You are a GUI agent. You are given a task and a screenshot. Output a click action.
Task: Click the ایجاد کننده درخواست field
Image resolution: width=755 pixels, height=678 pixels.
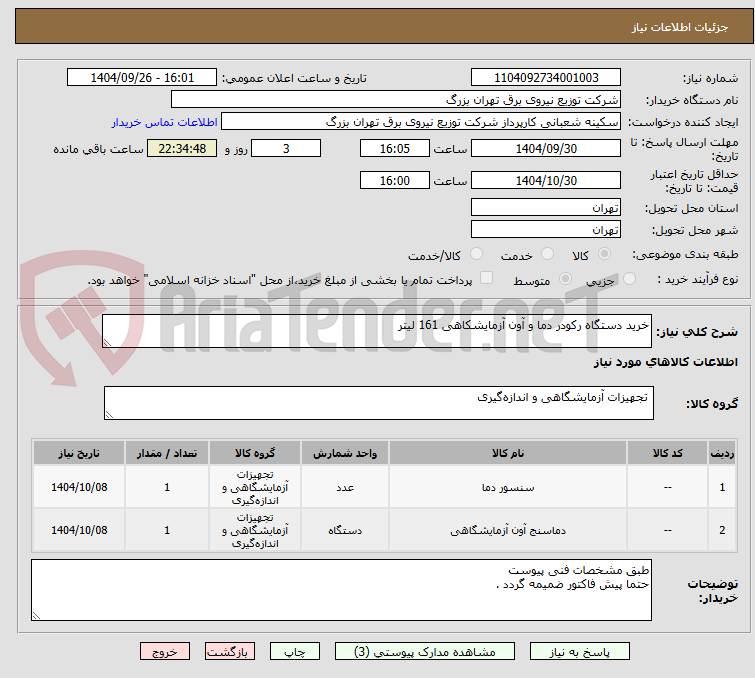(x=421, y=122)
